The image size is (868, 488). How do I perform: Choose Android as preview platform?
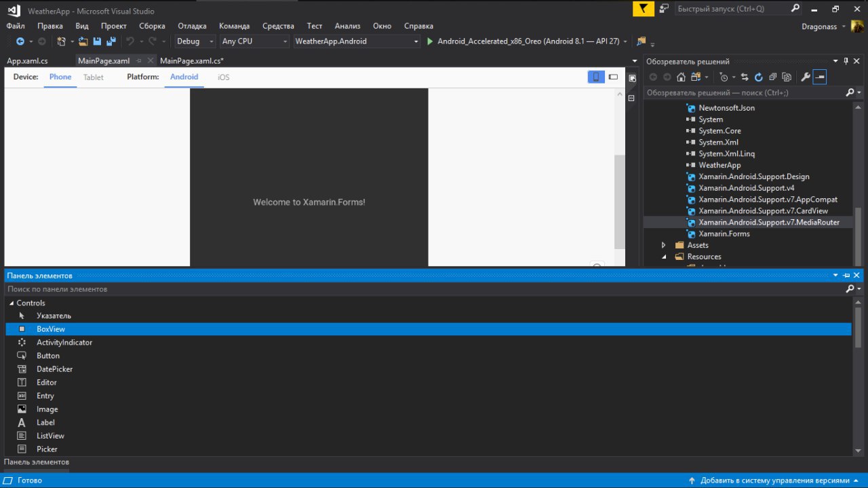[x=184, y=77]
